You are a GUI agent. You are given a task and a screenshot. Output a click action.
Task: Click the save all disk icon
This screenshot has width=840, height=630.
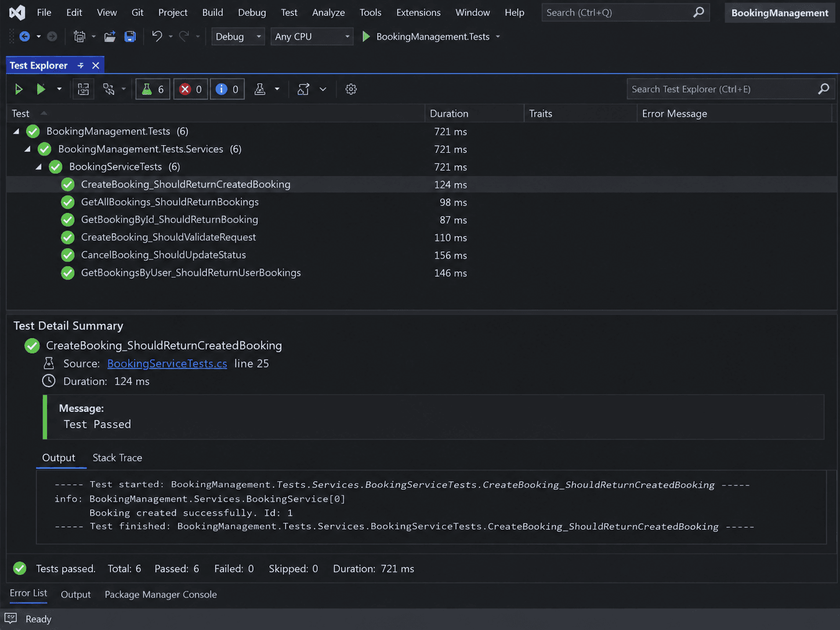pyautogui.click(x=131, y=37)
